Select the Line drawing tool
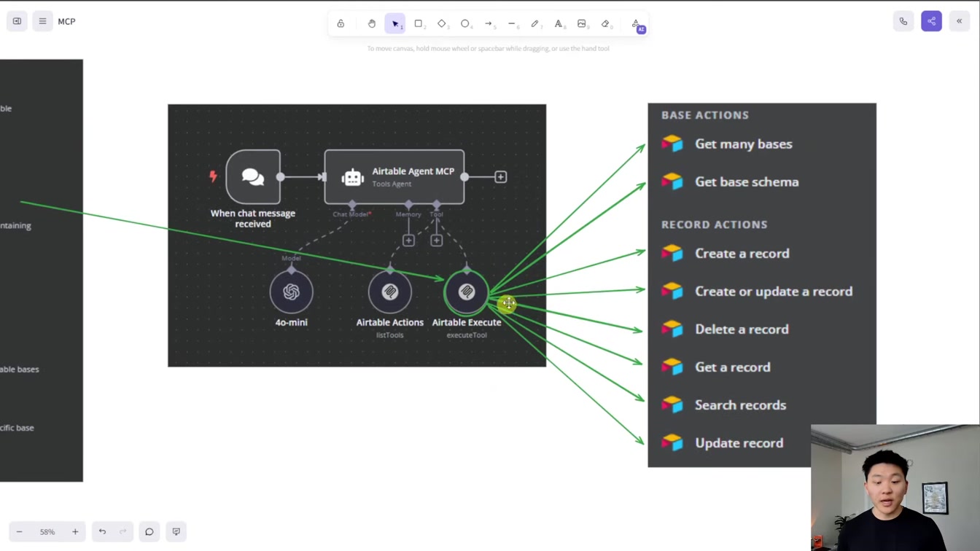Screen dimensions: 980x551 [x=512, y=23]
